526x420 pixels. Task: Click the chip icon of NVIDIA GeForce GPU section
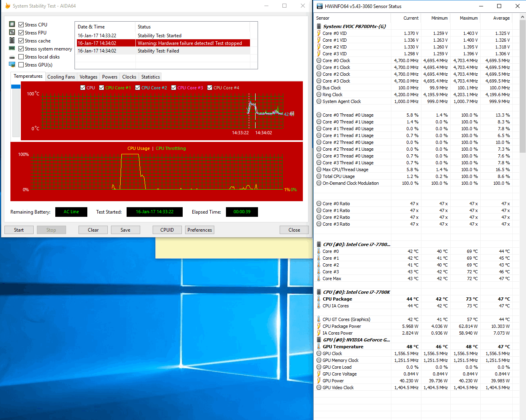[x=319, y=340]
